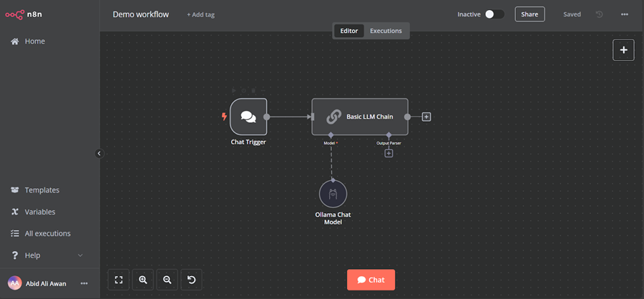Image resolution: width=644 pixels, height=299 pixels.
Task: Click the Model connector diamond
Action: click(331, 134)
